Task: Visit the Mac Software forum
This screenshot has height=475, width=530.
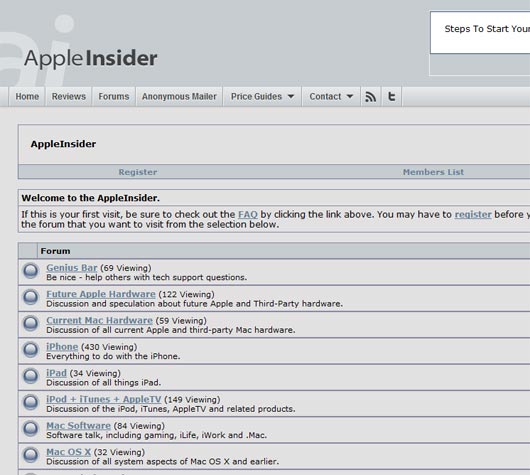Action: pyautogui.click(x=78, y=426)
